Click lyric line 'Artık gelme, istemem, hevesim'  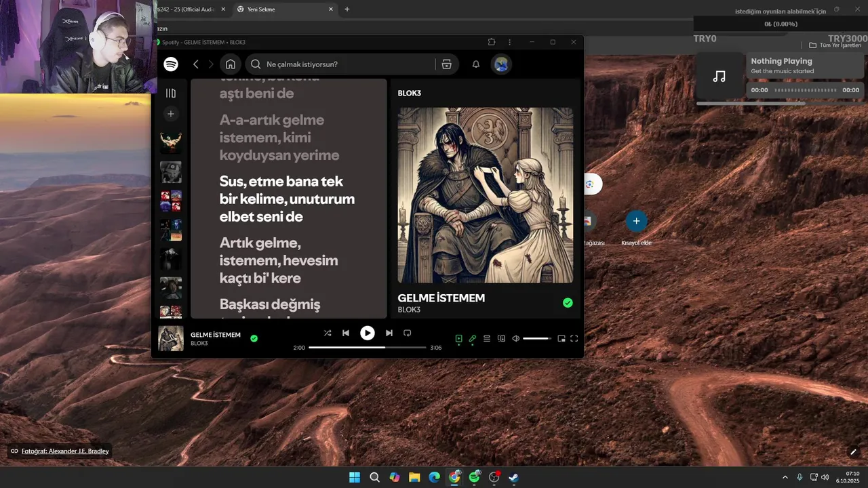[x=279, y=260]
